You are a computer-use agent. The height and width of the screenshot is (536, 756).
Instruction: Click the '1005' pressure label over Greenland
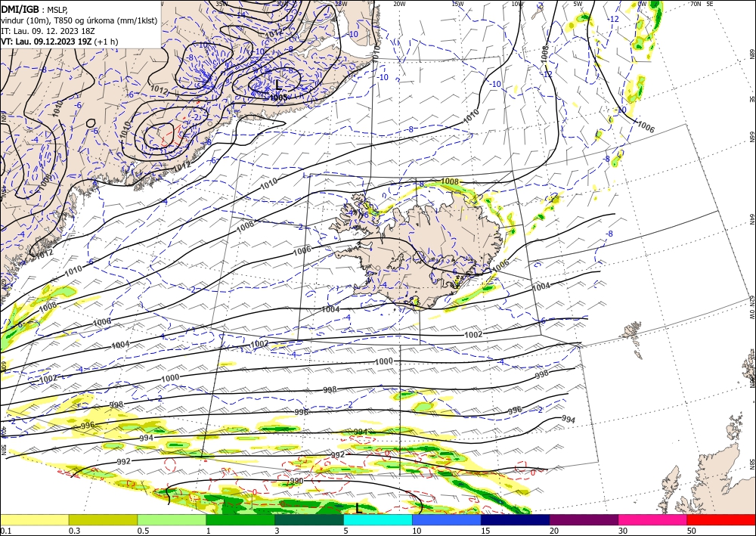tap(279, 98)
